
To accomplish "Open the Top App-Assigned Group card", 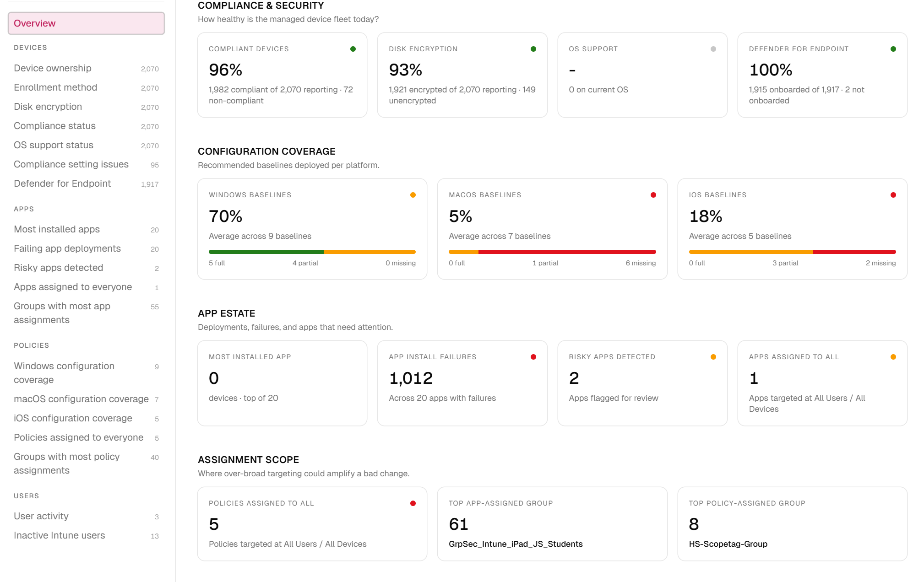I will point(552,524).
